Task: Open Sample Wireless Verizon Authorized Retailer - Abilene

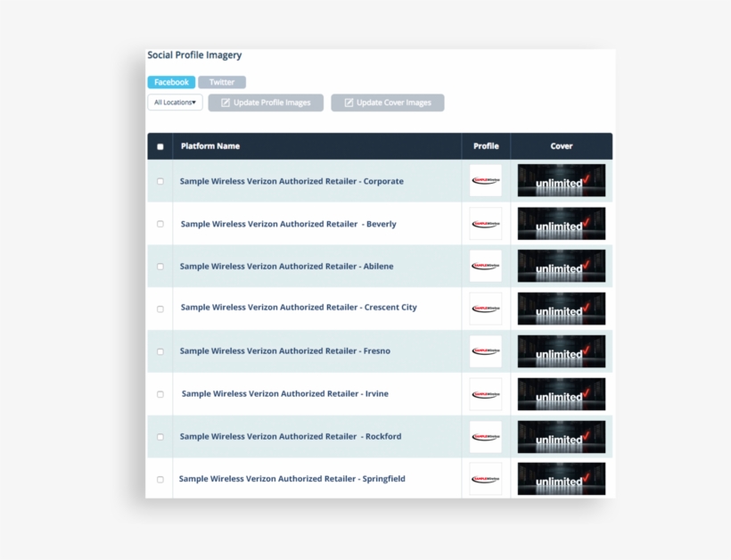Action: (287, 267)
